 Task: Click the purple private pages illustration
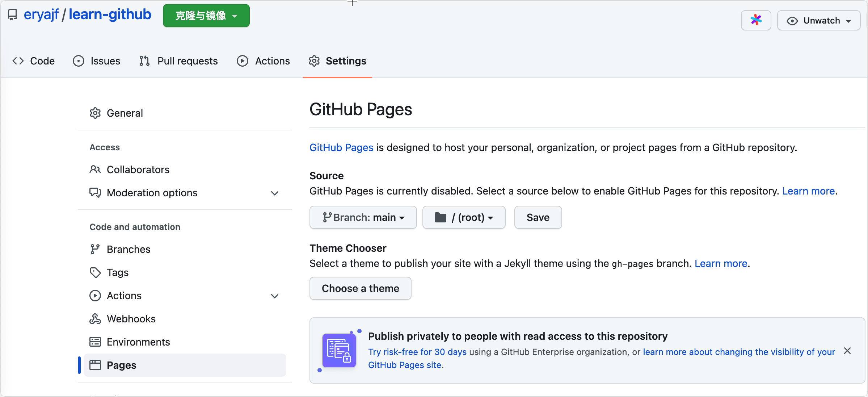coord(339,351)
